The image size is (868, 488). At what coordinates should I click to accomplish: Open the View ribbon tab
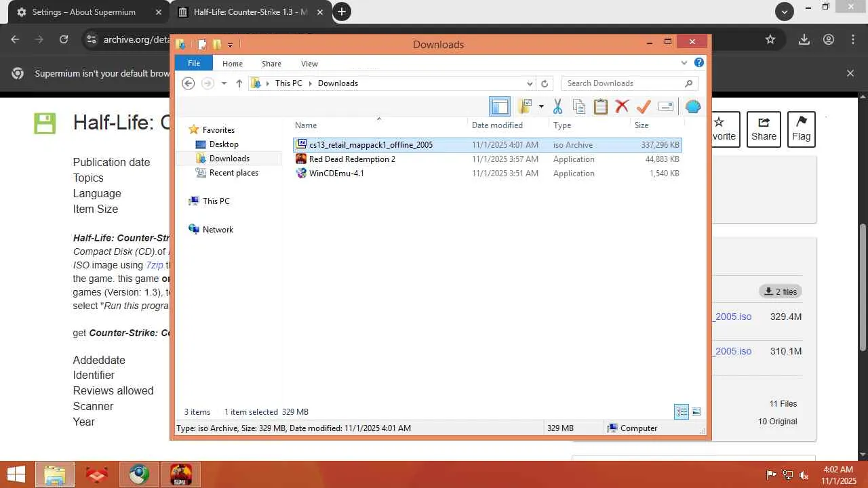309,64
